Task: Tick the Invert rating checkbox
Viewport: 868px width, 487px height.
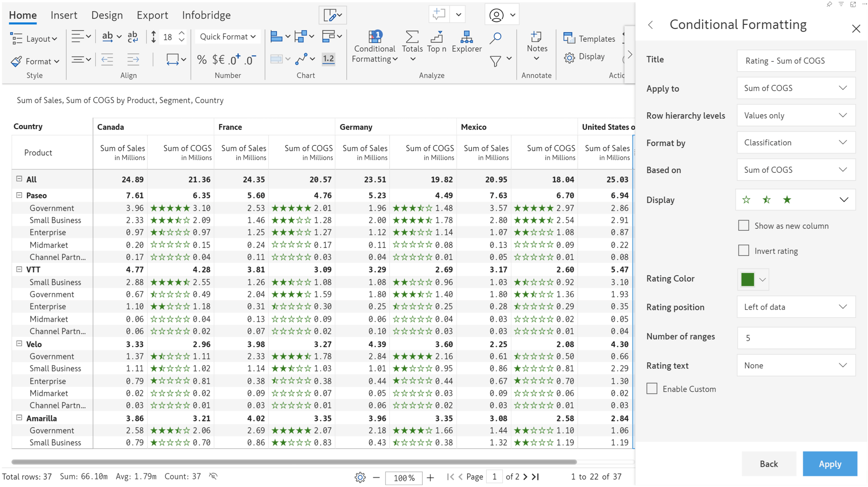Action: pyautogui.click(x=743, y=250)
